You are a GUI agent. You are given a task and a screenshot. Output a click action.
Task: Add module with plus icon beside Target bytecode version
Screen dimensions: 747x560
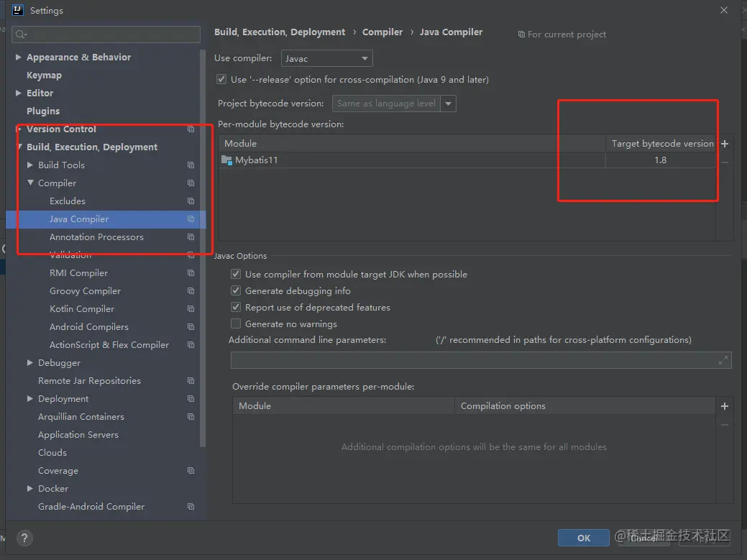(x=724, y=144)
